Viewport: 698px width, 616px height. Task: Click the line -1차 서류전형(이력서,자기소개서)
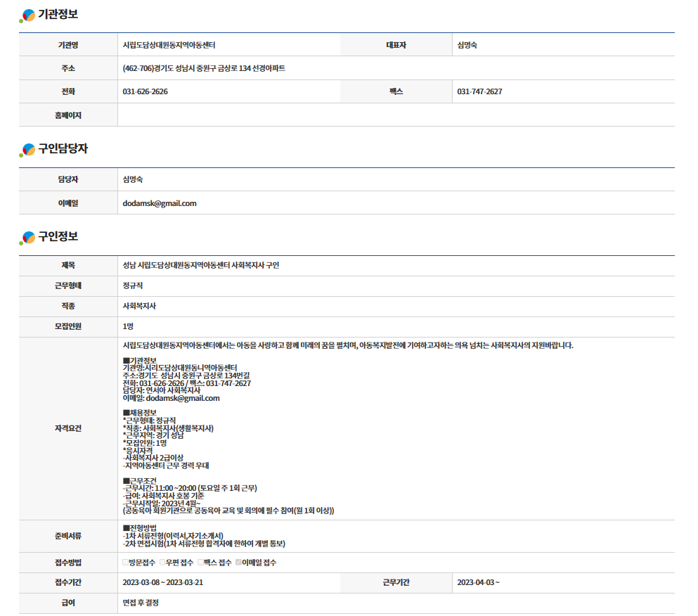(x=173, y=536)
